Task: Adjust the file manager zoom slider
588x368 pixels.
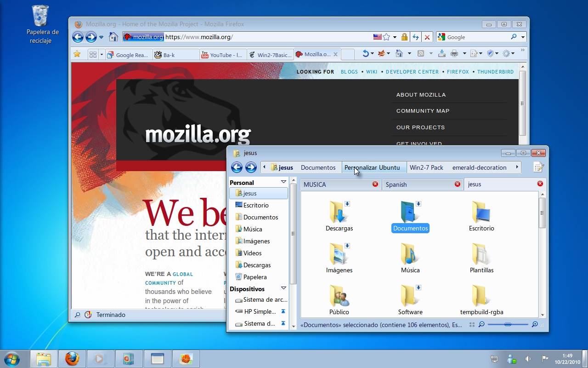Action: click(507, 324)
